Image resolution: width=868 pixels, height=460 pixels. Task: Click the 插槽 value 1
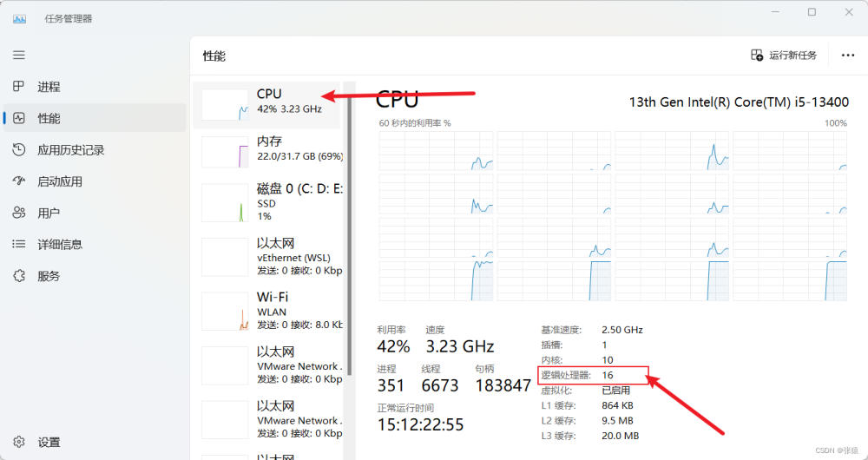[604, 345]
